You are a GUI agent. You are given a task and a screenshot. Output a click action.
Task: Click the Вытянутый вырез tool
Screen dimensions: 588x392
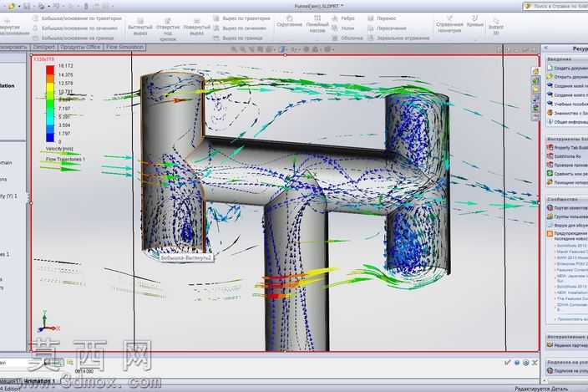pyautogui.click(x=140, y=27)
